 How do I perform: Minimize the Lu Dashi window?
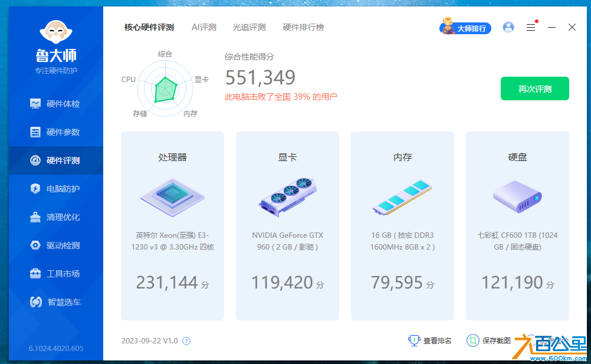551,28
